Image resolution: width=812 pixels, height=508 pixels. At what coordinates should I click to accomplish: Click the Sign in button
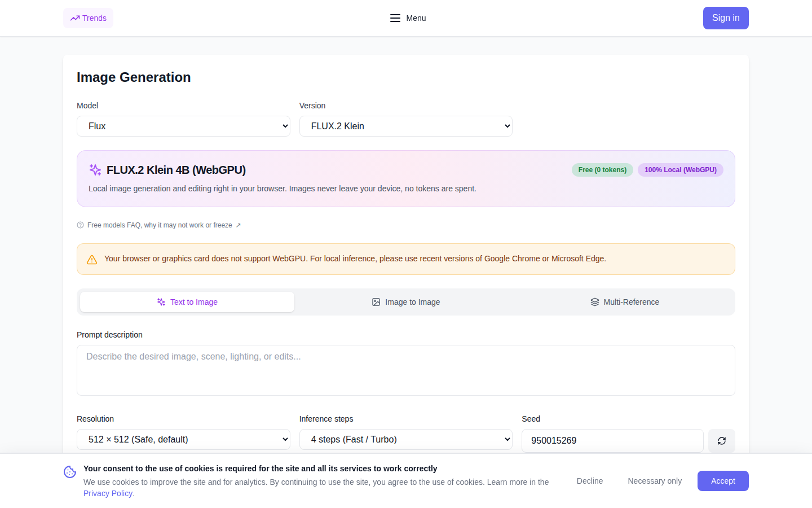tap(726, 18)
